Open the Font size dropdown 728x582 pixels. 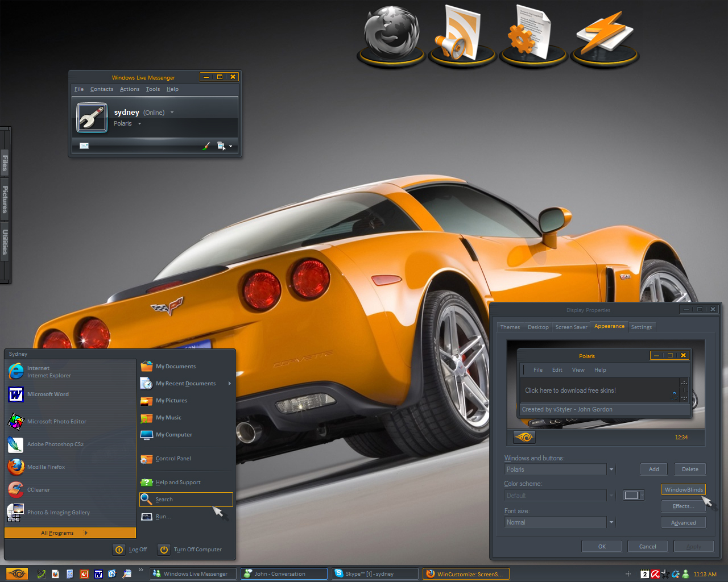611,522
